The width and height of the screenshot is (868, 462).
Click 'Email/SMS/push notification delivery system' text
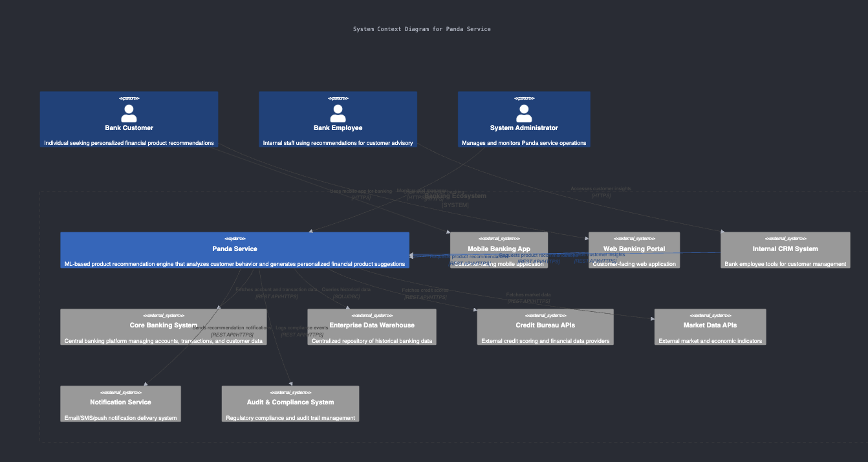tap(120, 418)
